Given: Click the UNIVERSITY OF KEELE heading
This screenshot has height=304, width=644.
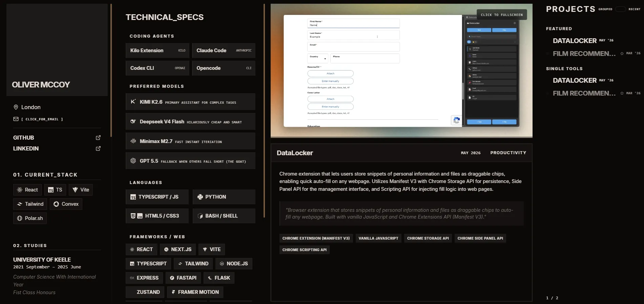Looking at the screenshot, I should click(42, 260).
